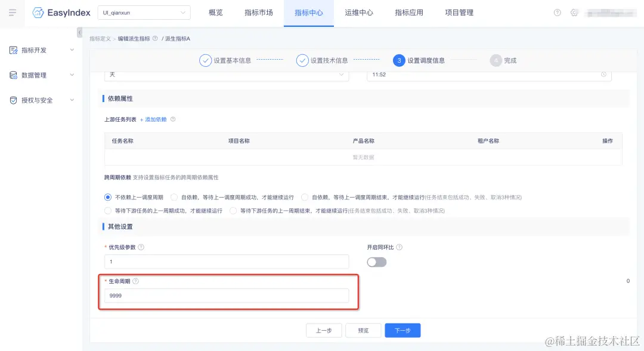The height and width of the screenshot is (351, 644).
Task: Click the 编辑派生指标 breadcrumb
Action: pos(134,39)
